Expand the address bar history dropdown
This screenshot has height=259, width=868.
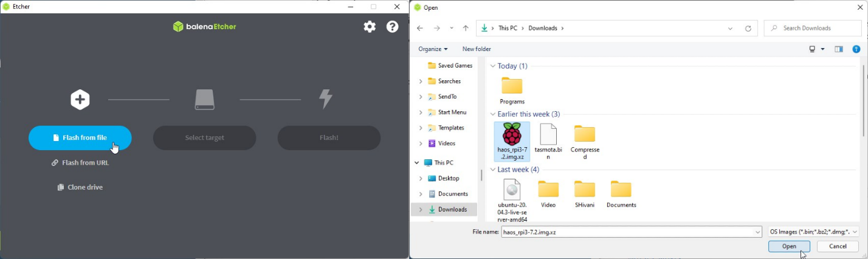tap(730, 28)
